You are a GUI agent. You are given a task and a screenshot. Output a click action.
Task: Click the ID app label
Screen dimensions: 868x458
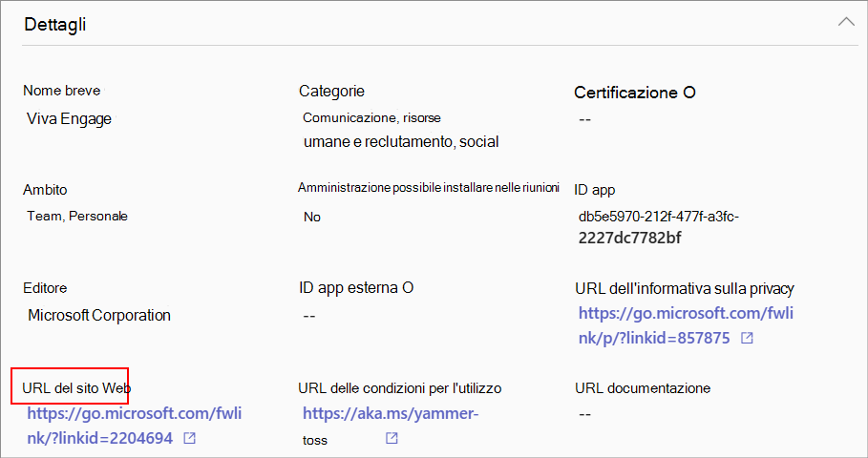tap(595, 190)
